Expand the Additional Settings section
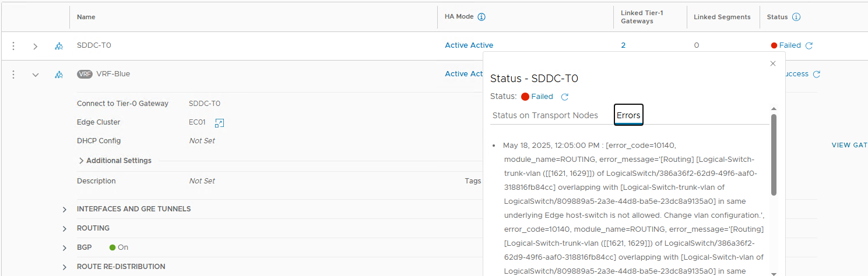 pyautogui.click(x=82, y=161)
